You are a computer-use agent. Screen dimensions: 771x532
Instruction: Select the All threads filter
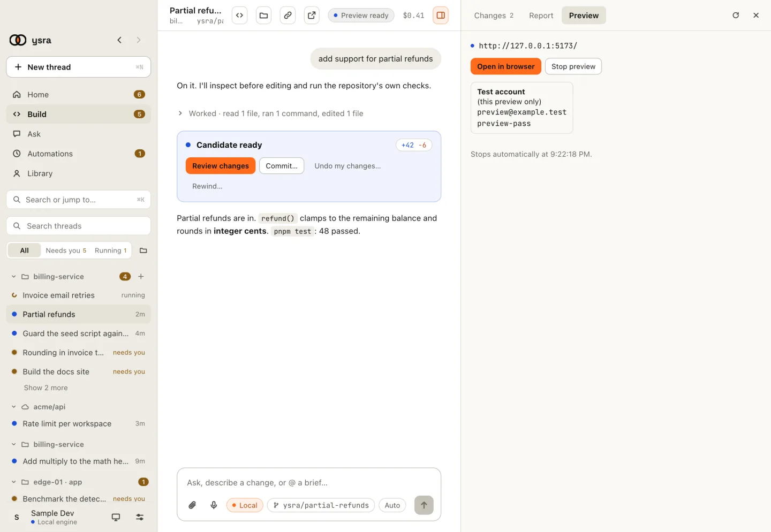24,250
